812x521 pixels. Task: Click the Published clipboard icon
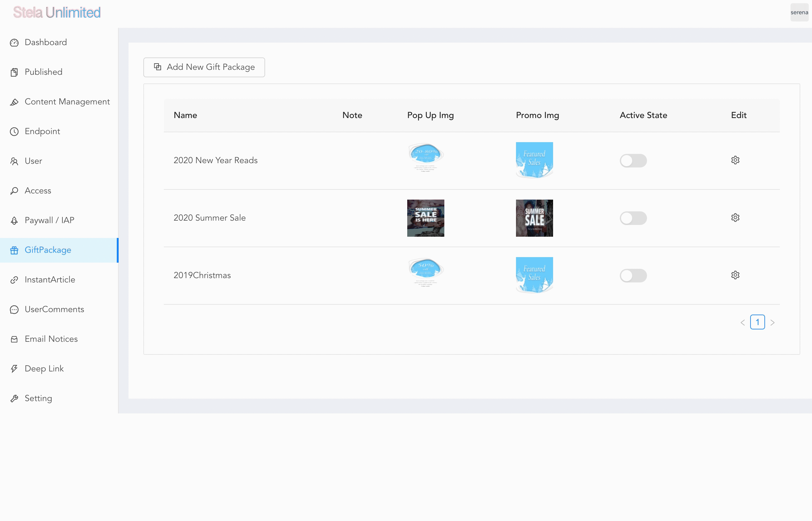pos(14,72)
